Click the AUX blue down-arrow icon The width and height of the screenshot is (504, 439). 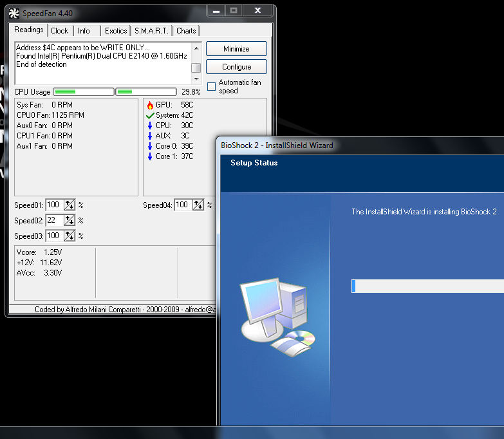point(150,136)
